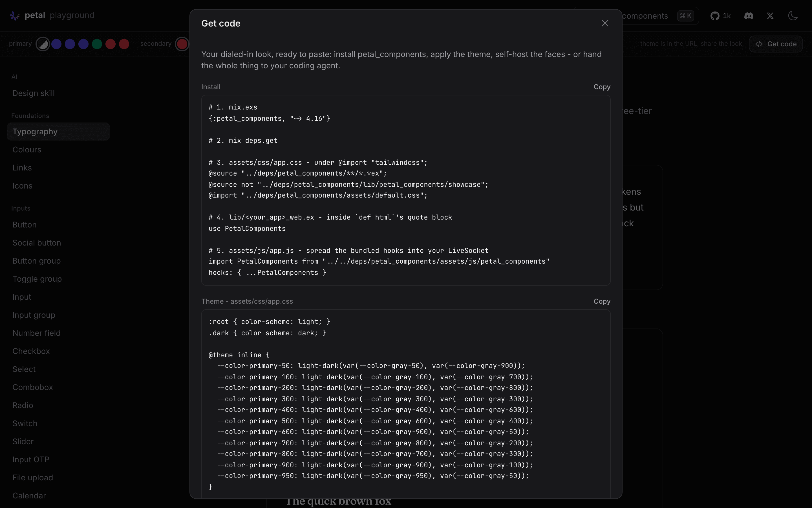Open File upload page
The width and height of the screenshot is (812, 508).
(58, 478)
